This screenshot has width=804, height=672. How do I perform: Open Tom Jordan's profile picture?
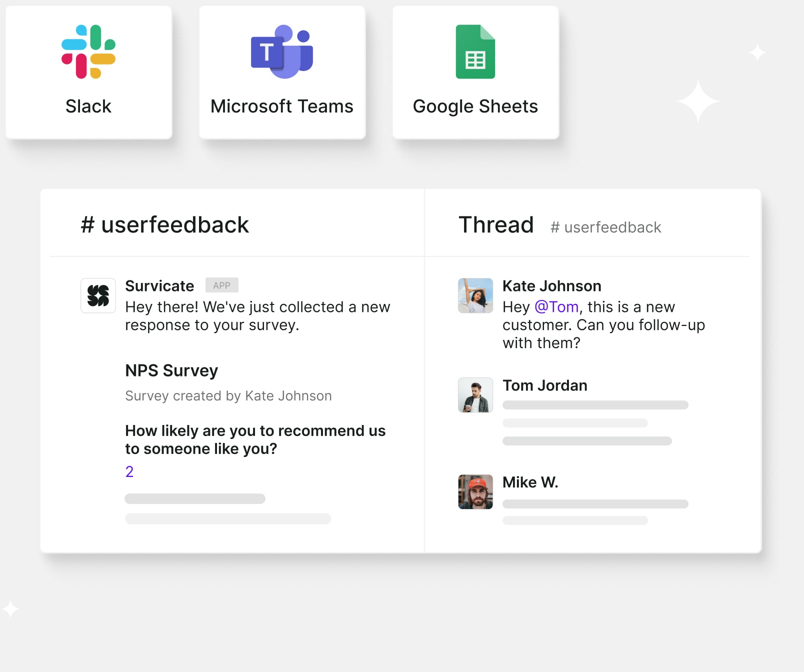(475, 395)
